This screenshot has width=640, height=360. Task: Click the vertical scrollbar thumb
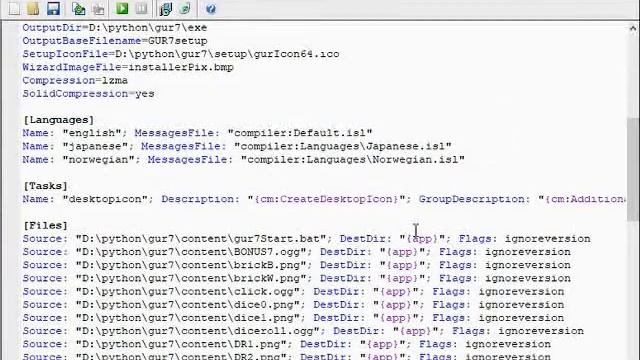tap(633, 169)
